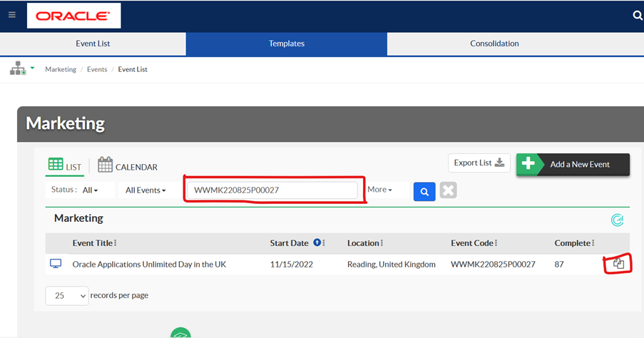This screenshot has height=338, width=644.
Task: Open the top-right search magnifier
Action: [638, 16]
